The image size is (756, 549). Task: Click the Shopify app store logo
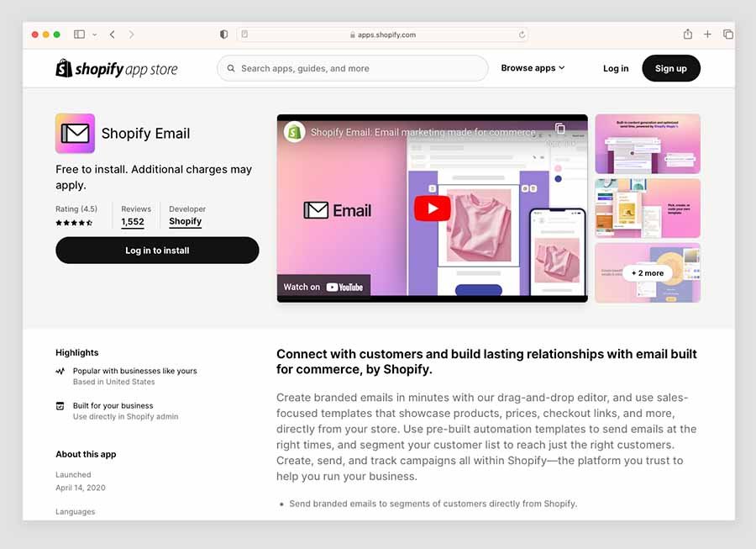pyautogui.click(x=117, y=68)
